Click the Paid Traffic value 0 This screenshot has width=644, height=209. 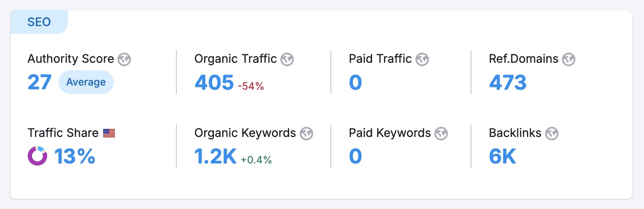click(355, 83)
